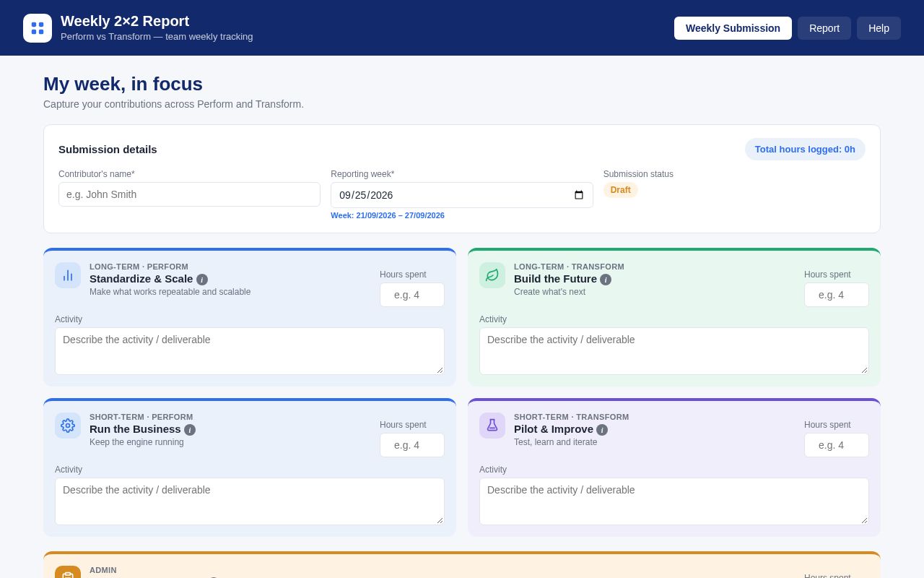Click Activity box under Build the Future
924x578 pixels.
tap(674, 351)
